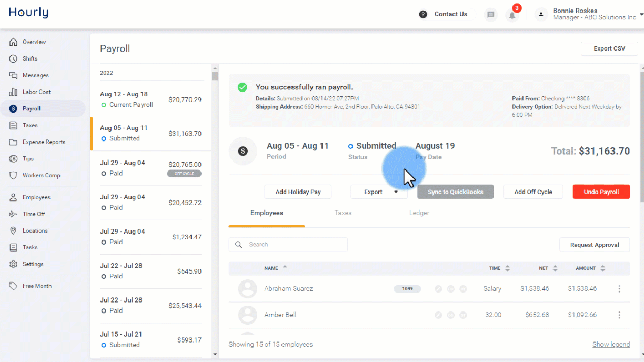Open the notifications bell icon
Viewport: 644px width, 362px height.
click(x=511, y=15)
